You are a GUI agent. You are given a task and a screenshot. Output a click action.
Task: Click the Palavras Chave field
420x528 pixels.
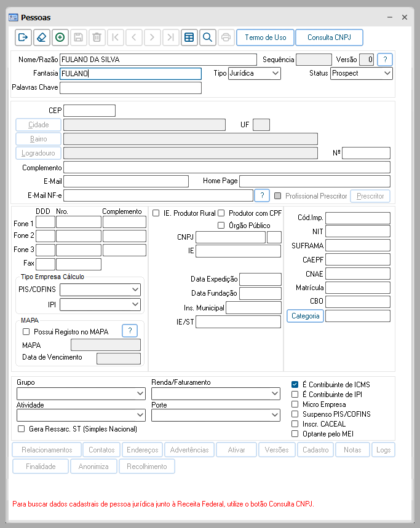pos(131,87)
